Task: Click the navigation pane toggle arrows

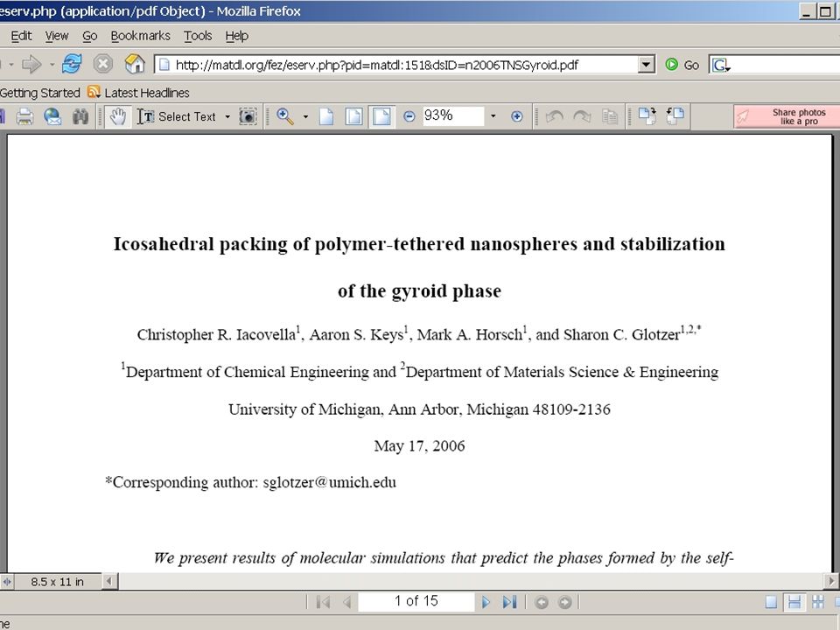Action: point(7,581)
